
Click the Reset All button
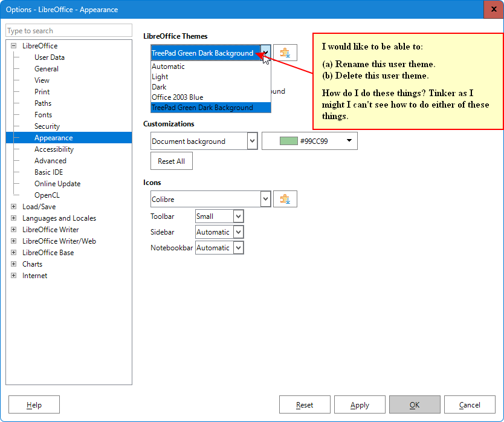coord(172,161)
